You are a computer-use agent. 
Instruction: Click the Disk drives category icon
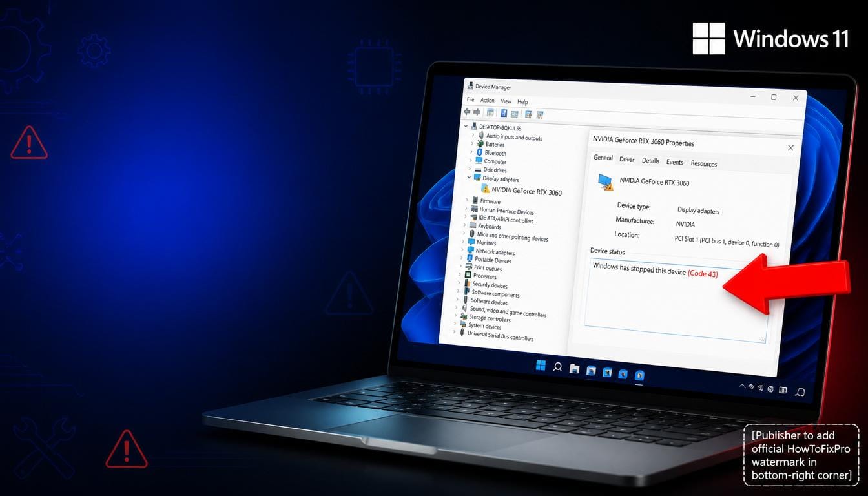click(478, 169)
